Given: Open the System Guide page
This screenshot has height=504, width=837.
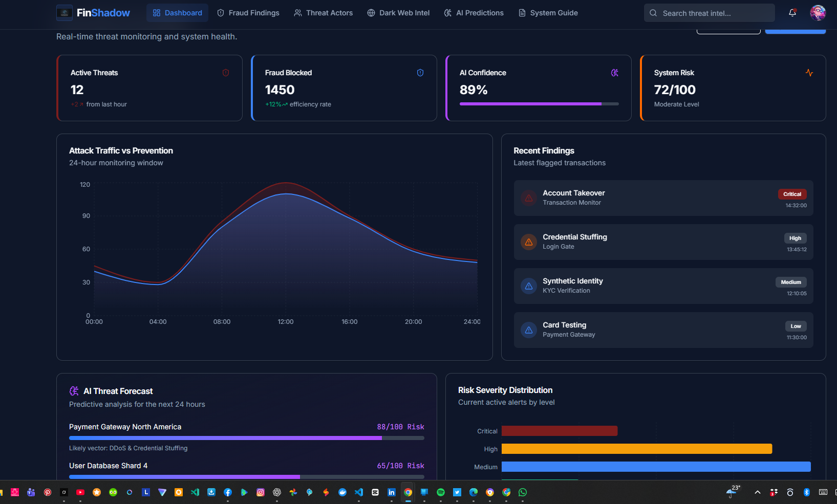Looking at the screenshot, I should (x=548, y=13).
